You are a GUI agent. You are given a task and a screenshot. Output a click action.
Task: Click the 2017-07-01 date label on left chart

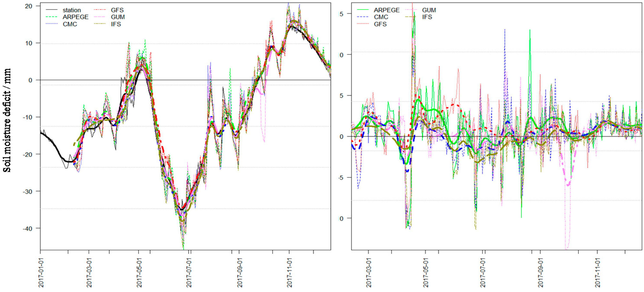(x=189, y=273)
